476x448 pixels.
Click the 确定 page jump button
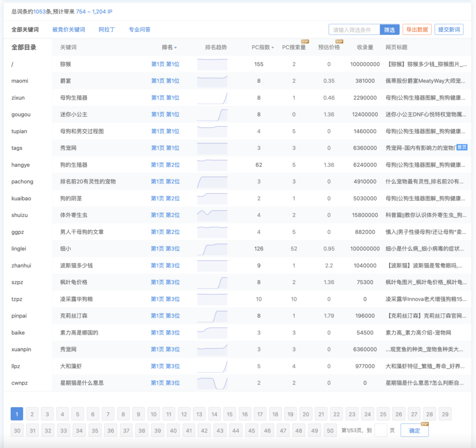pyautogui.click(x=414, y=430)
